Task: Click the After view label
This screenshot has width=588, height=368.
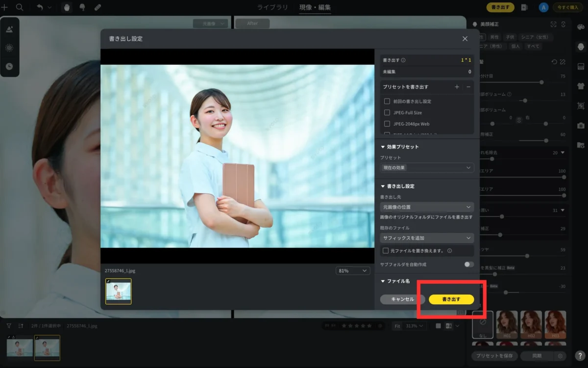Action: click(x=252, y=23)
